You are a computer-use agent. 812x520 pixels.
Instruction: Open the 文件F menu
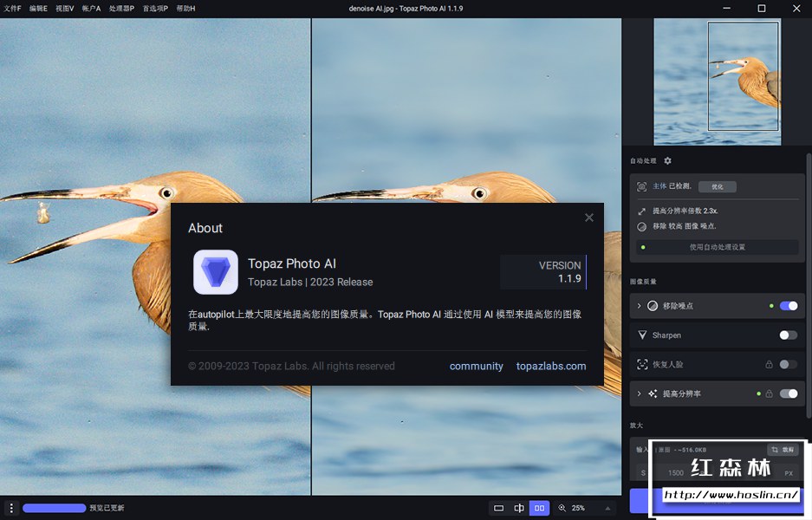click(x=12, y=9)
